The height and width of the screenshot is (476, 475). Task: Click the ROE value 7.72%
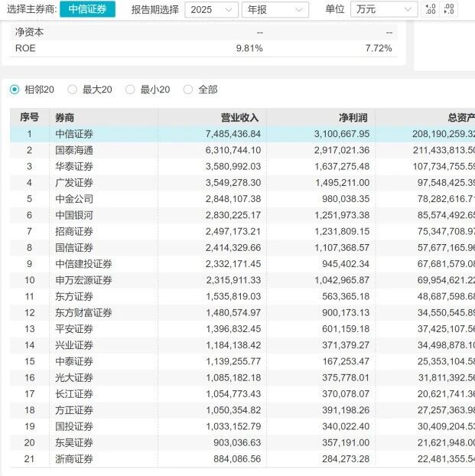(x=379, y=48)
